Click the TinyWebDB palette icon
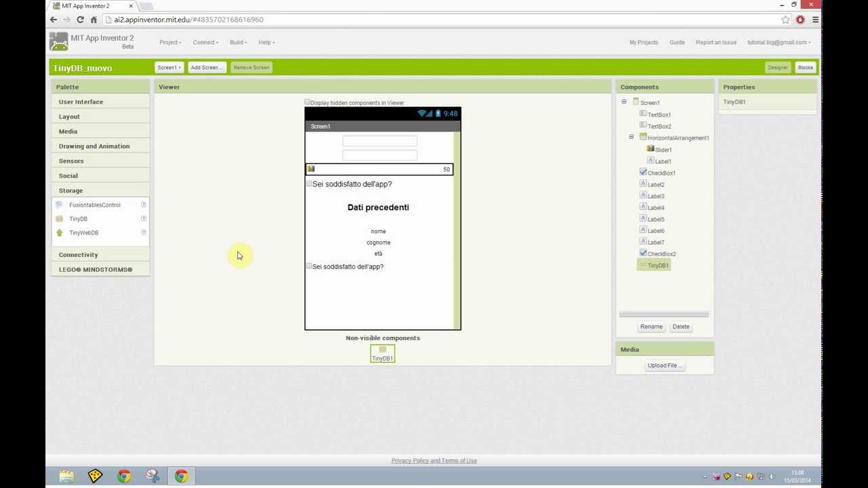The width and height of the screenshot is (868, 488). coord(59,232)
